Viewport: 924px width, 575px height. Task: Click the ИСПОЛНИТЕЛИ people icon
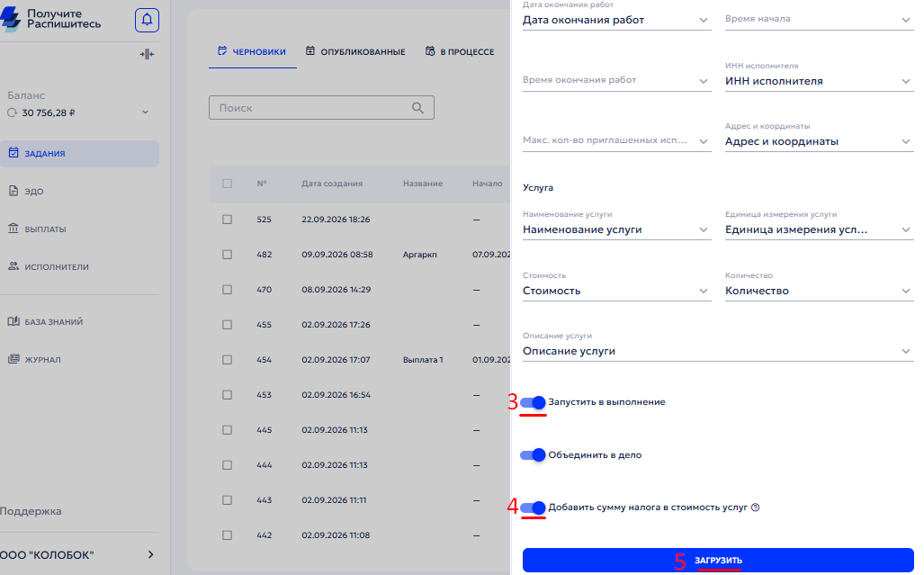click(x=13, y=266)
